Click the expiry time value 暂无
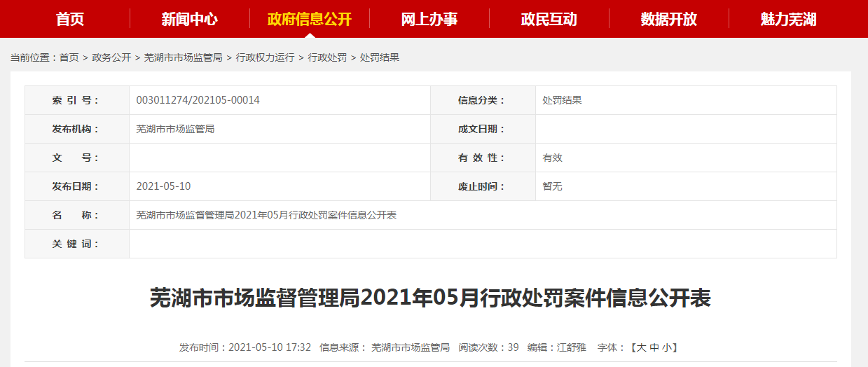 pyautogui.click(x=552, y=186)
